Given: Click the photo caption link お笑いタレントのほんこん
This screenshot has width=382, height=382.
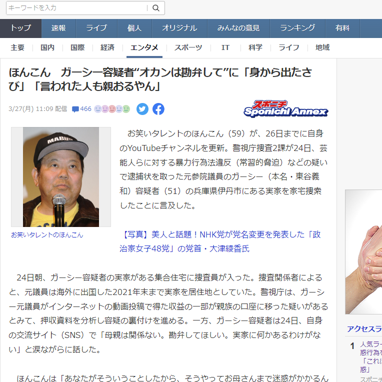Looking at the screenshot, I should coord(47,235).
